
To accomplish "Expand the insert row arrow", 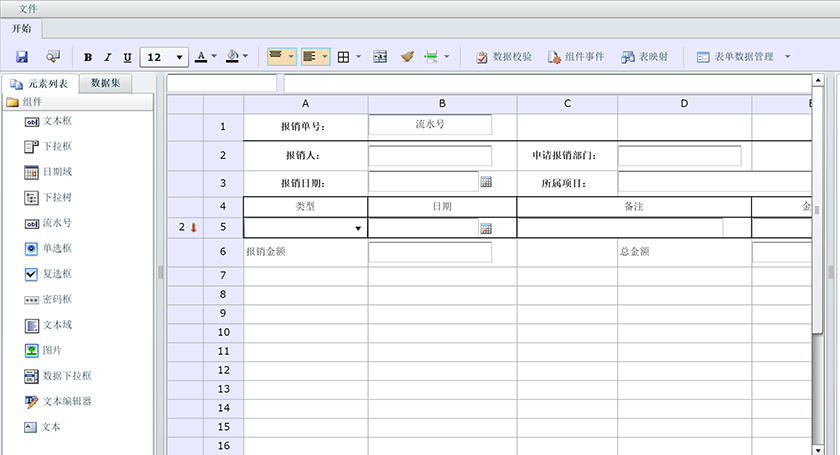I will (x=446, y=56).
